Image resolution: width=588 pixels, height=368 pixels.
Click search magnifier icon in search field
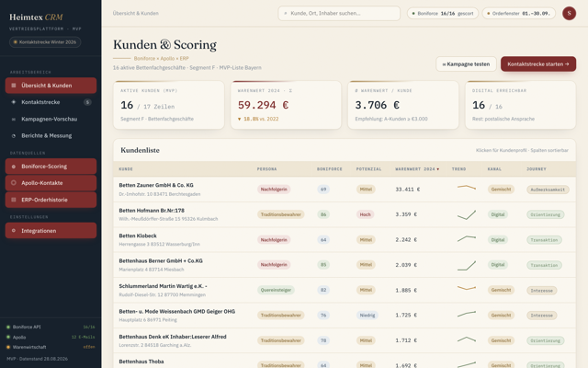286,13
